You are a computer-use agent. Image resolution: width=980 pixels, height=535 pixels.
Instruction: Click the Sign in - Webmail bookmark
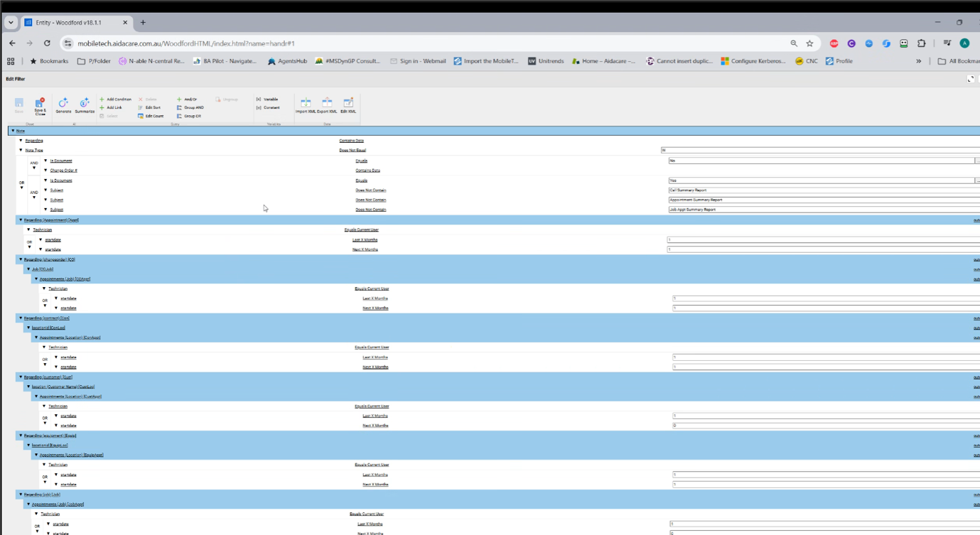418,61
